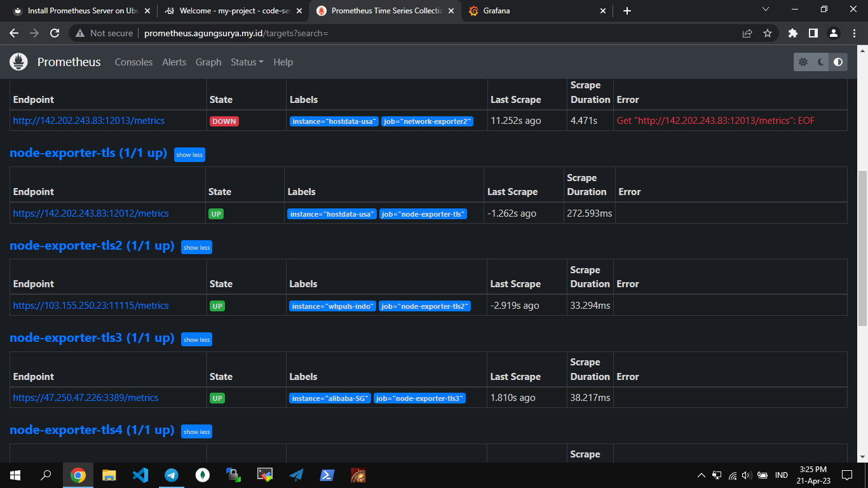Bookmark this page with the star icon
868x488 pixels.
(x=768, y=33)
